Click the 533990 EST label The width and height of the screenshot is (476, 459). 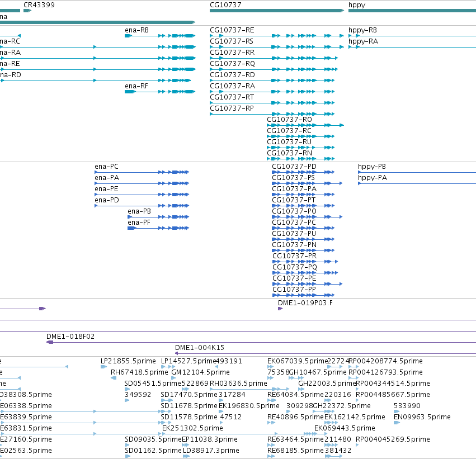click(x=407, y=406)
